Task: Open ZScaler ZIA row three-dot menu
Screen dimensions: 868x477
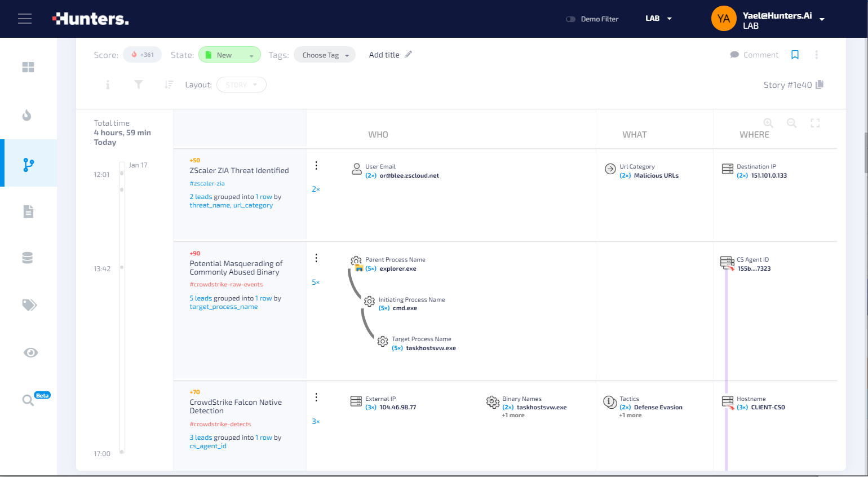Action: coord(316,165)
